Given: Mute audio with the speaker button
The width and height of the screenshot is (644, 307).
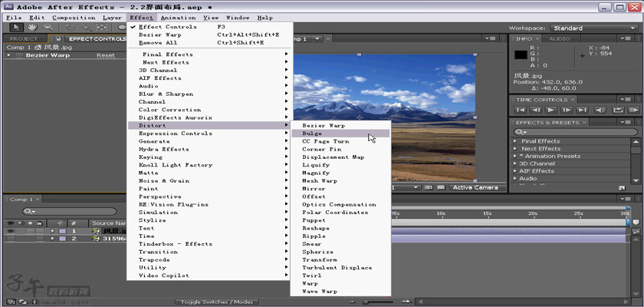Looking at the screenshot, I should pyautogui.click(x=600, y=111).
